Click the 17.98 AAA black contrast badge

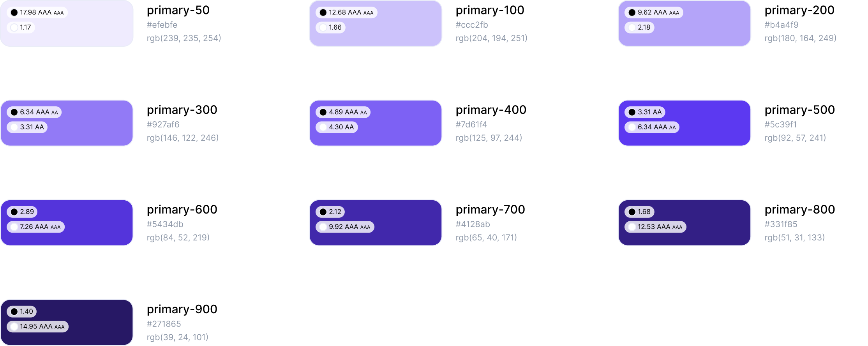[37, 12]
